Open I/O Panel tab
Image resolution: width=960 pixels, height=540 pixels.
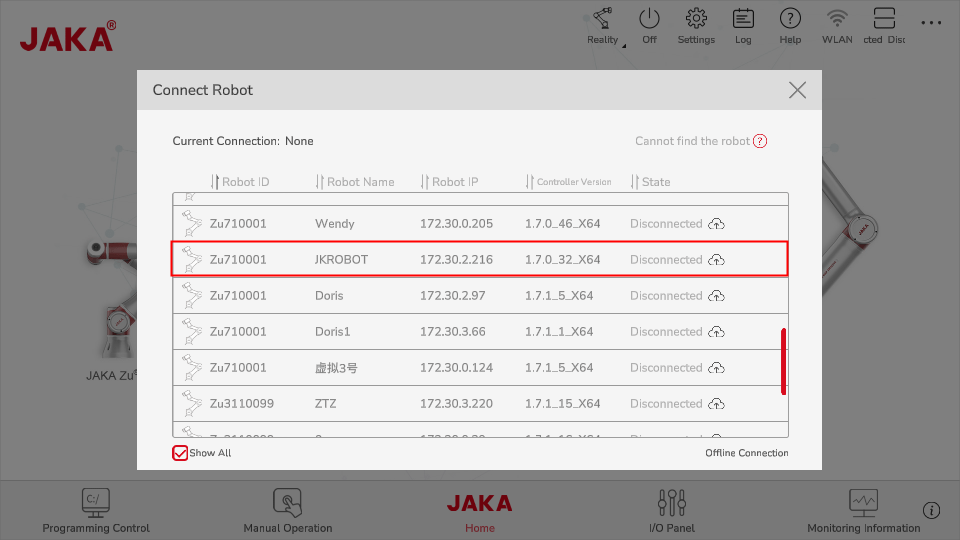(x=672, y=510)
